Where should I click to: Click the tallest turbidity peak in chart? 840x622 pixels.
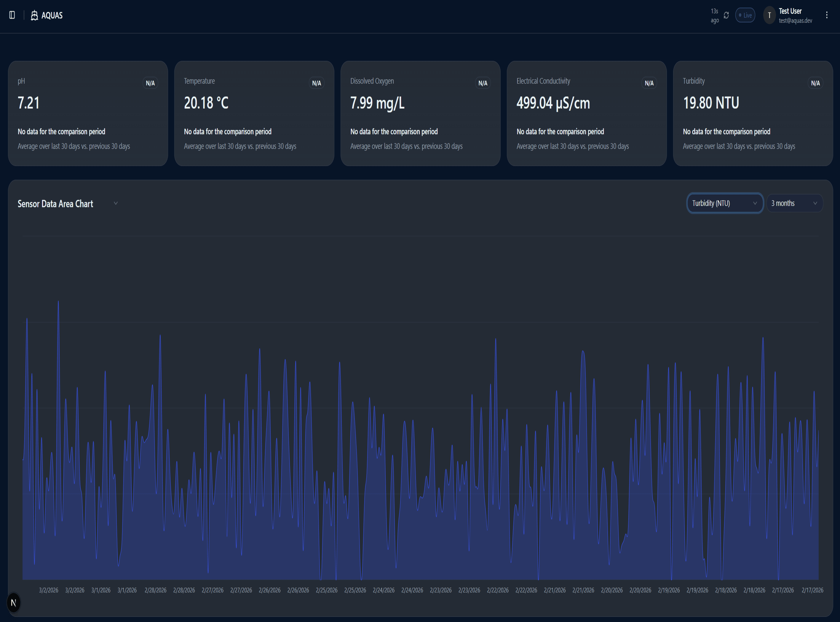tap(58, 302)
